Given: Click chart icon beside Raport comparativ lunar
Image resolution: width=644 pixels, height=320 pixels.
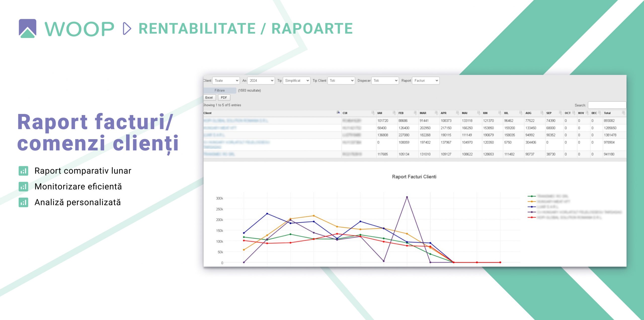Looking at the screenshot, I should click(23, 171).
